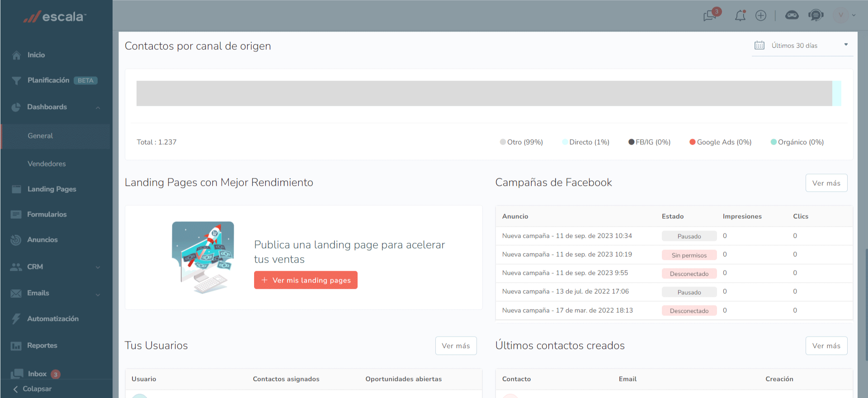Click the Inbox chat icon in sidebar
Image resolution: width=868 pixels, height=398 pixels.
tap(17, 374)
